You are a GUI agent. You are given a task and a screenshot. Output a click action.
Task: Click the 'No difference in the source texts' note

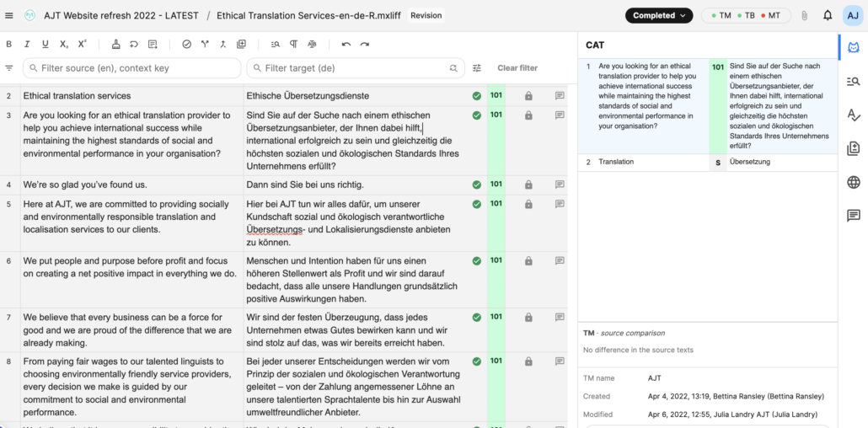tap(638, 350)
